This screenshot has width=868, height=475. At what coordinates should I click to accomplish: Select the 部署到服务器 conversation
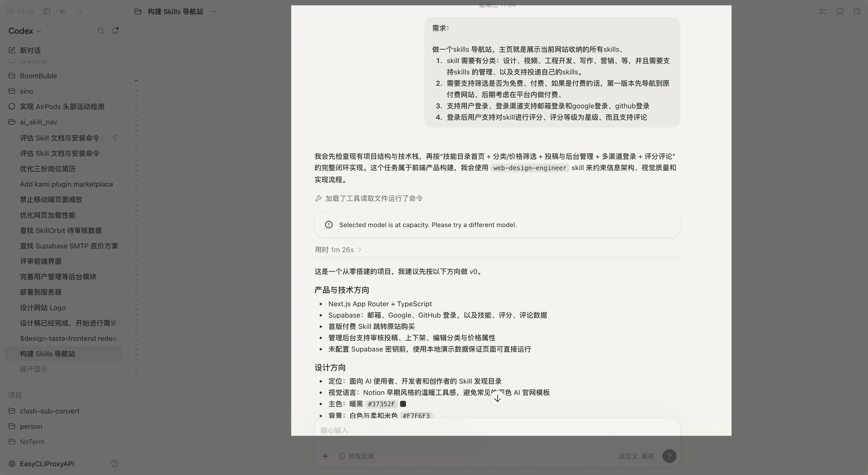pos(64,292)
